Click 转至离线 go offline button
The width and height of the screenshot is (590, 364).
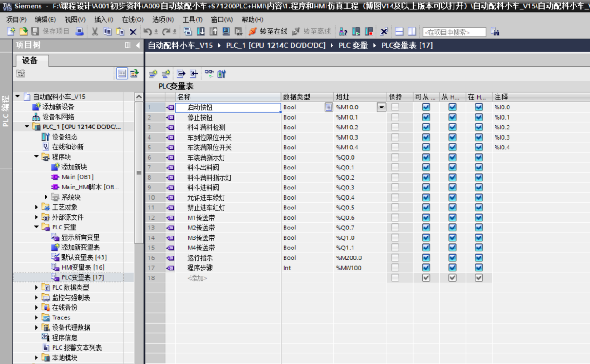(x=312, y=32)
